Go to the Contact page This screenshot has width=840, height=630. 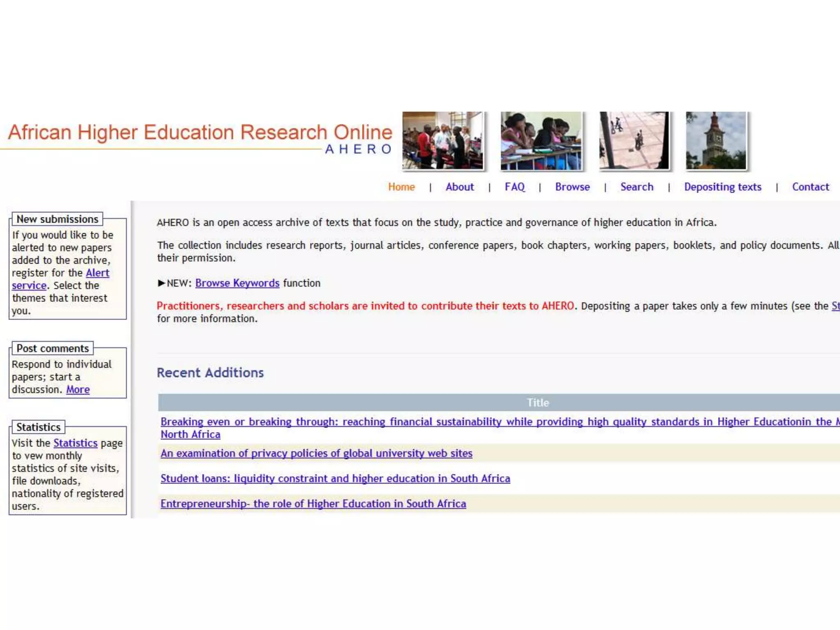click(810, 187)
